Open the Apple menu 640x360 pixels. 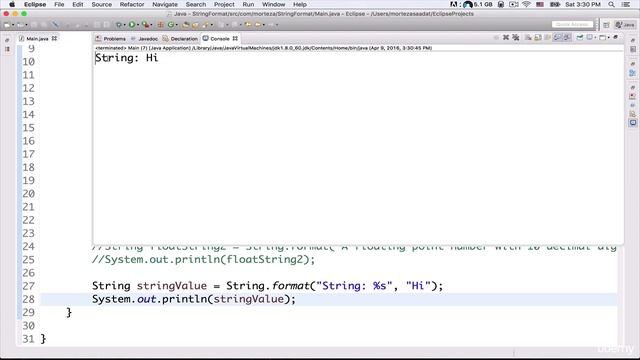12,4
